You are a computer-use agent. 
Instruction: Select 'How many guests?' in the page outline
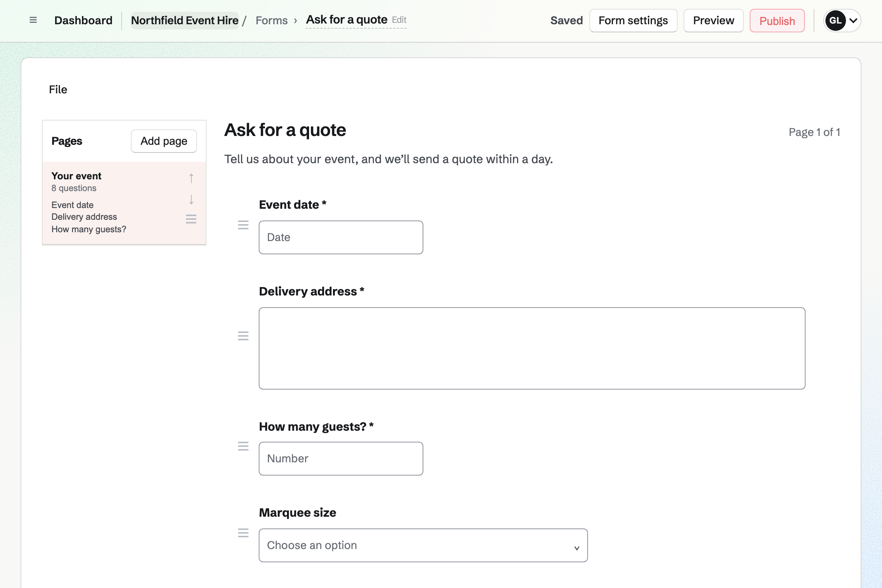(x=89, y=229)
